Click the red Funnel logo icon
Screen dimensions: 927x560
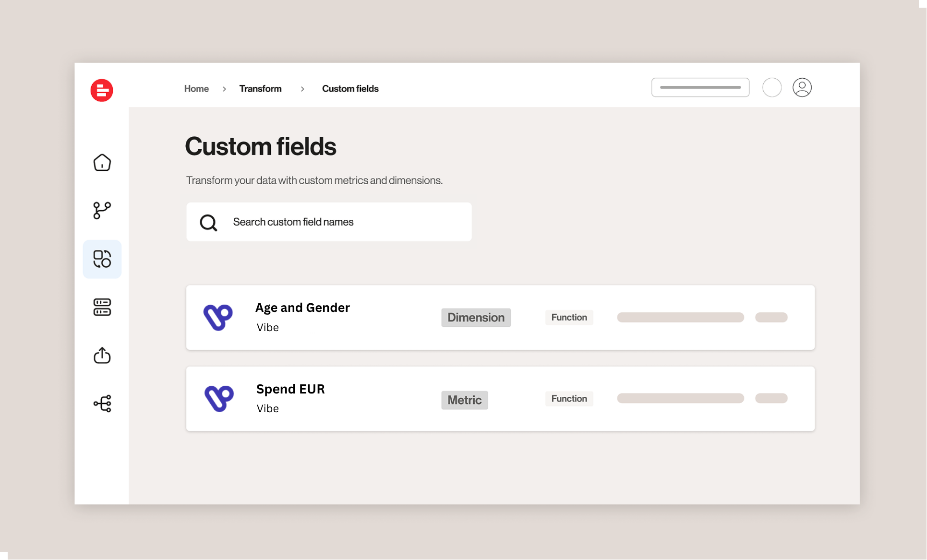coord(102,90)
